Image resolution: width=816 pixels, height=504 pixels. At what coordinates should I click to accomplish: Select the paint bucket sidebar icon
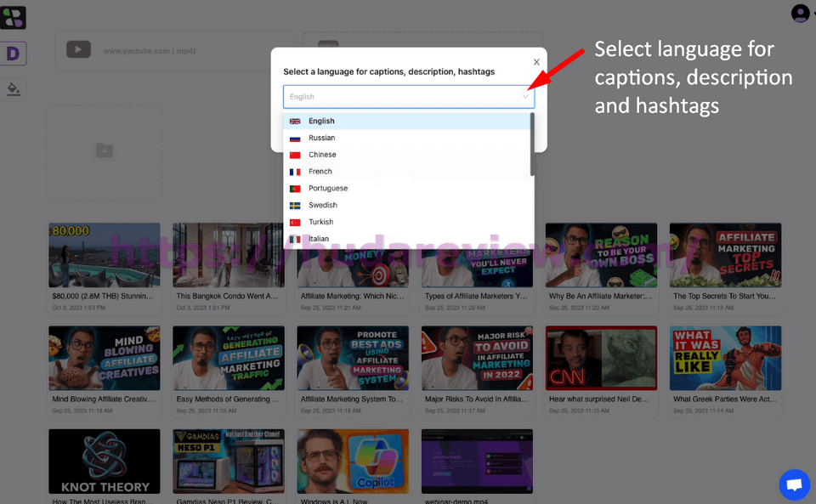pyautogui.click(x=13, y=89)
